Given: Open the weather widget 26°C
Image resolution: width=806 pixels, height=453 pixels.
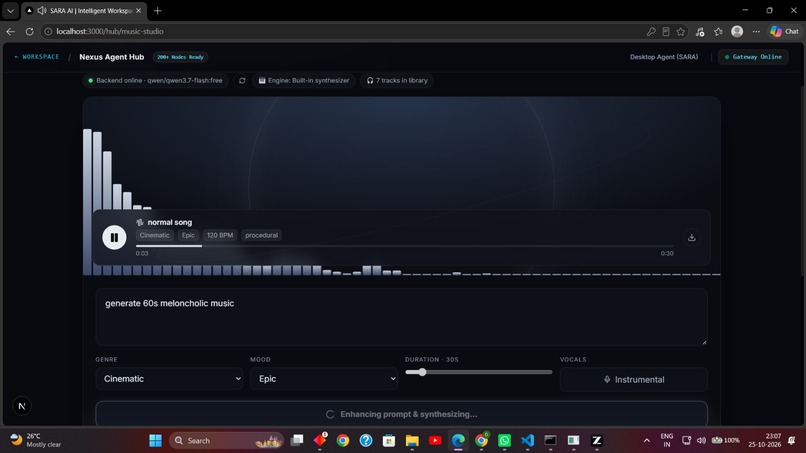Looking at the screenshot, I should 36,441.
